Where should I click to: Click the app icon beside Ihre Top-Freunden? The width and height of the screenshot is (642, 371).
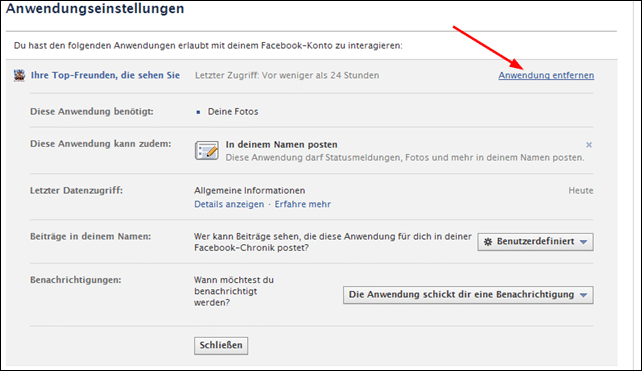pyautogui.click(x=19, y=75)
